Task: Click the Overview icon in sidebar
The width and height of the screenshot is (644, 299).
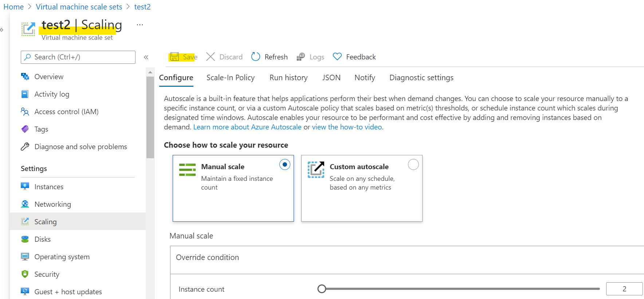Action: (x=25, y=77)
